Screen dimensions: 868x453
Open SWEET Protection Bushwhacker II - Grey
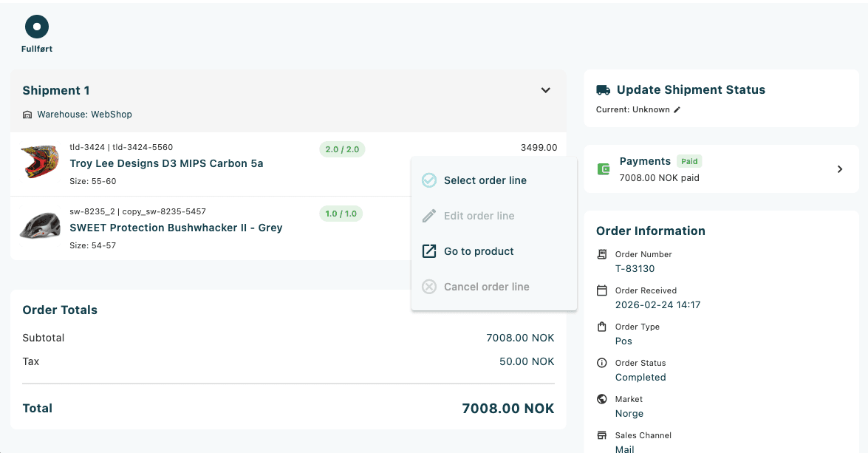(x=176, y=228)
